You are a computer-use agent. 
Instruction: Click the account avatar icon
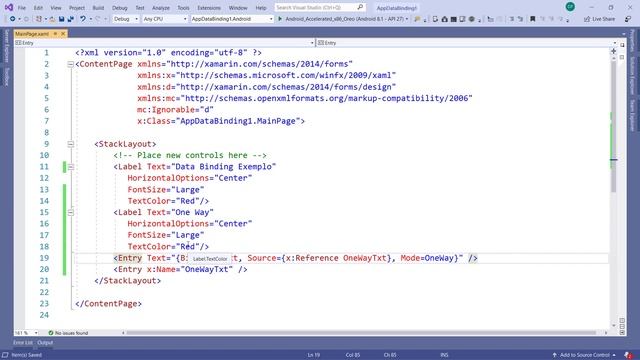[570, 7]
